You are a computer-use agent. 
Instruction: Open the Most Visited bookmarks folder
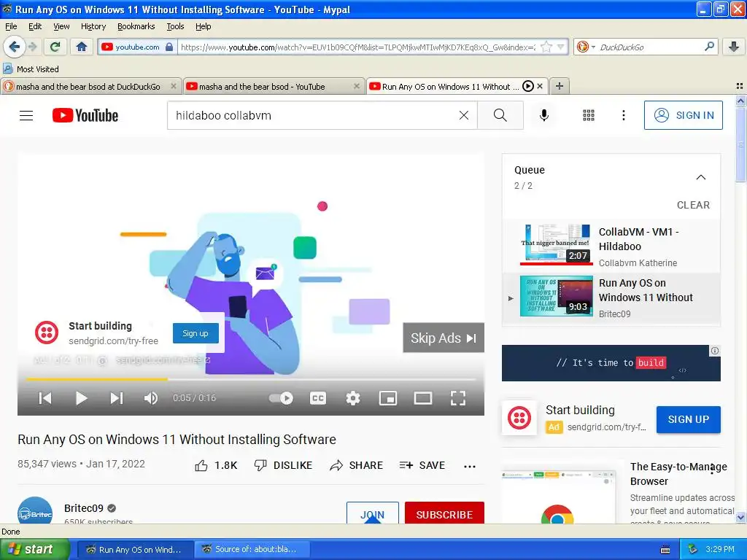pyautogui.click(x=31, y=69)
